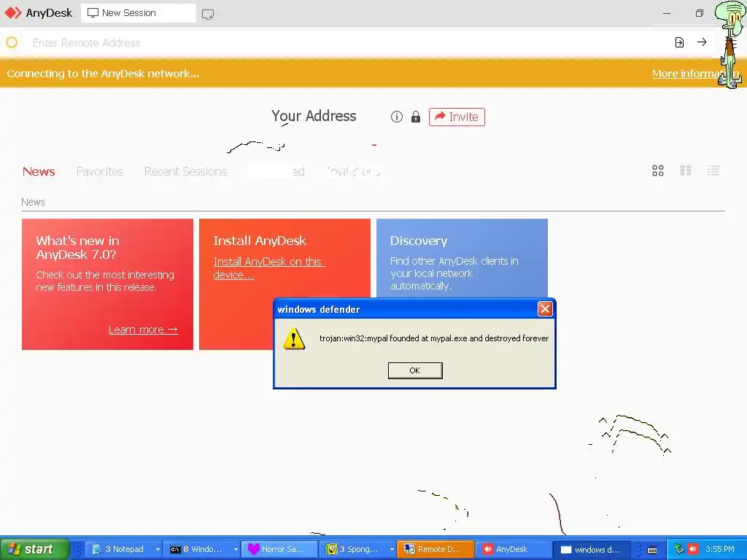This screenshot has width=747, height=560.
Task: Switch to list view icon
Action: [x=713, y=171]
